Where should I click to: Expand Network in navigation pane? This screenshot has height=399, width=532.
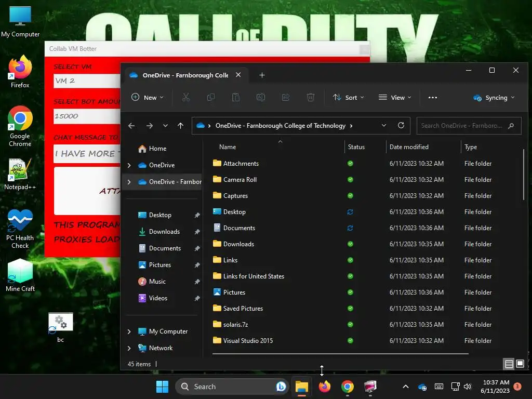tap(129, 348)
